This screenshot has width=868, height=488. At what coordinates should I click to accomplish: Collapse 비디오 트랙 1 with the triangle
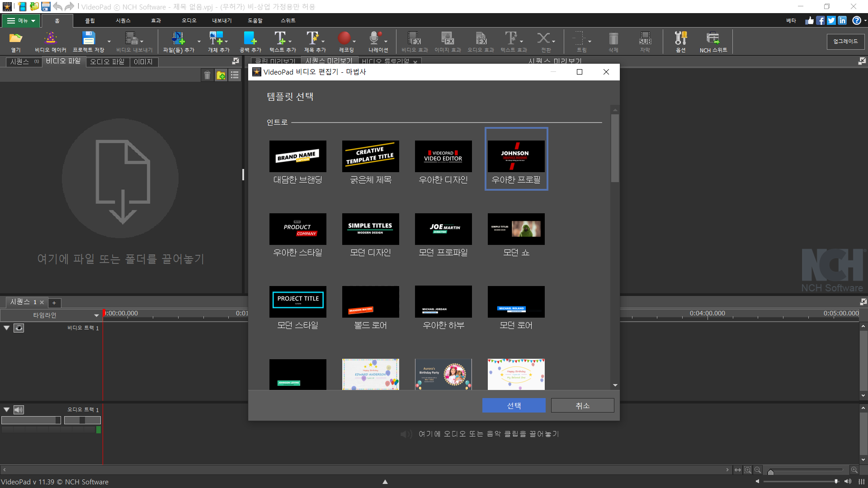pyautogui.click(x=7, y=328)
